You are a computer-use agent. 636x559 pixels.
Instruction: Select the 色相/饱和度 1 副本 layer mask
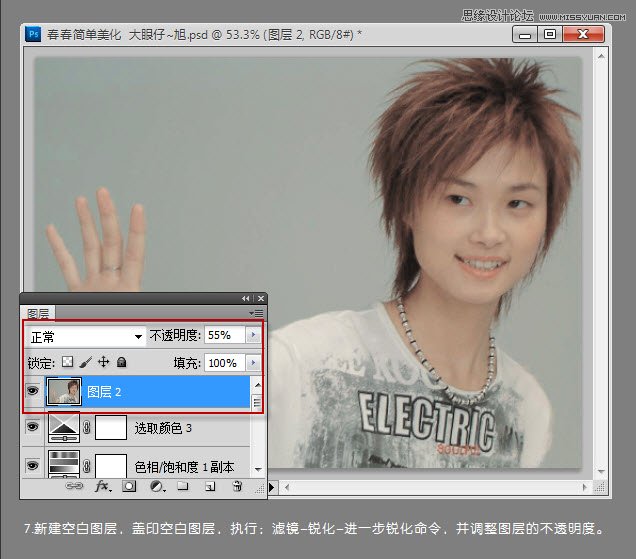coord(111,465)
